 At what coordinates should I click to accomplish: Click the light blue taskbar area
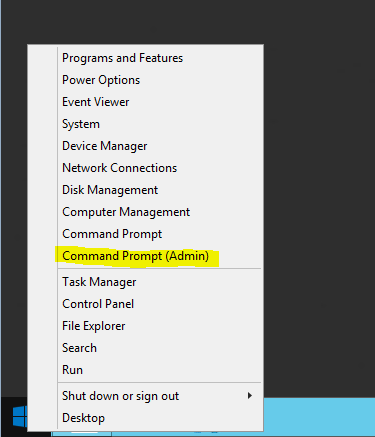[x=319, y=417]
